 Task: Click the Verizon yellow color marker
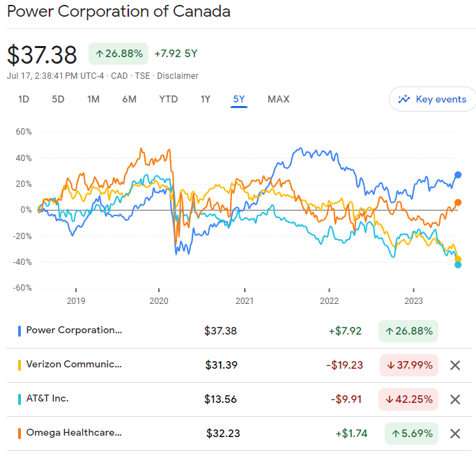coord(20,365)
